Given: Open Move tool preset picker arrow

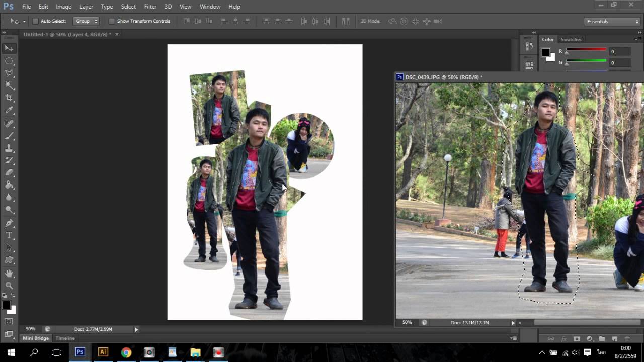Looking at the screenshot, I should tap(24, 21).
